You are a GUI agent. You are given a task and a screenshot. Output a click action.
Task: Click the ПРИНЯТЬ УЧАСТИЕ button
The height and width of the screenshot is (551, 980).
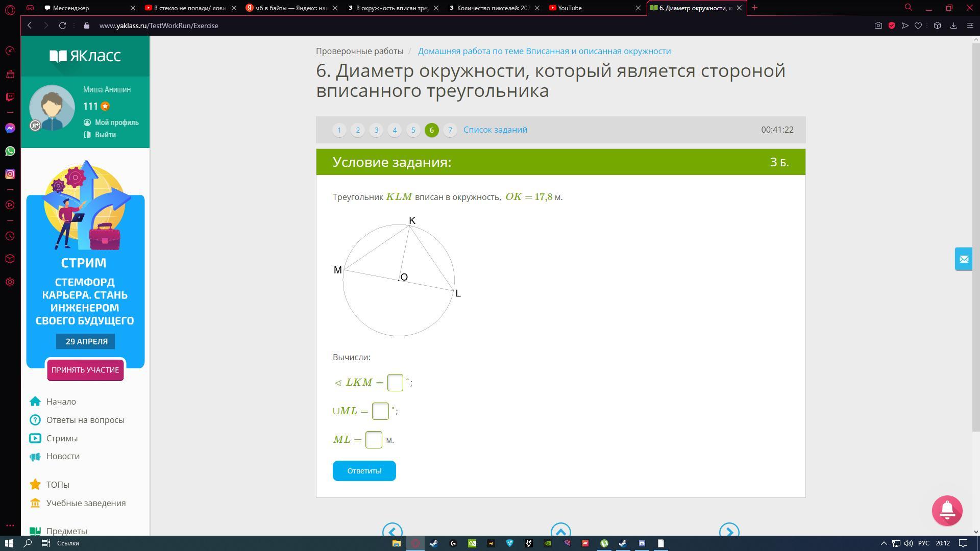[85, 370]
